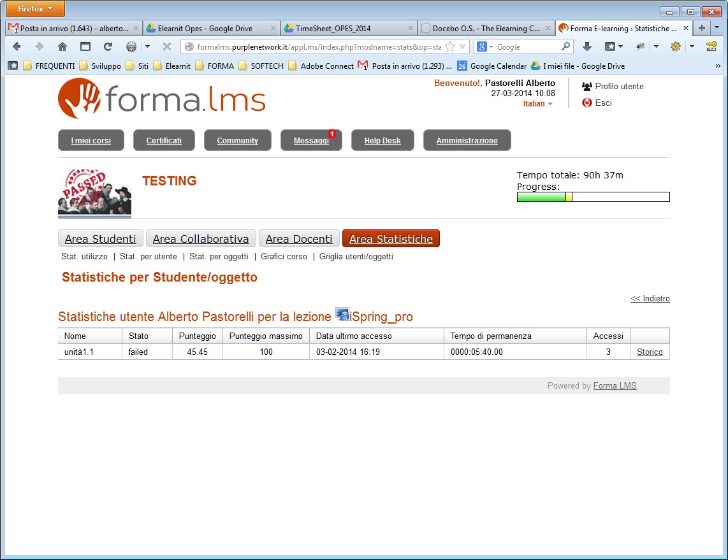The height and width of the screenshot is (560, 728).
Task: Open the Storico link for unità1.1
Action: coord(650,352)
